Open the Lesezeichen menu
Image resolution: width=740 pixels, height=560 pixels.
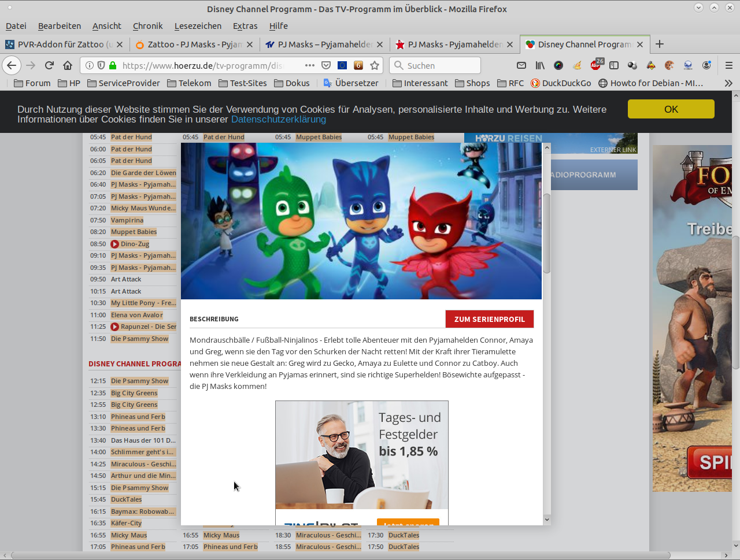(x=198, y=26)
